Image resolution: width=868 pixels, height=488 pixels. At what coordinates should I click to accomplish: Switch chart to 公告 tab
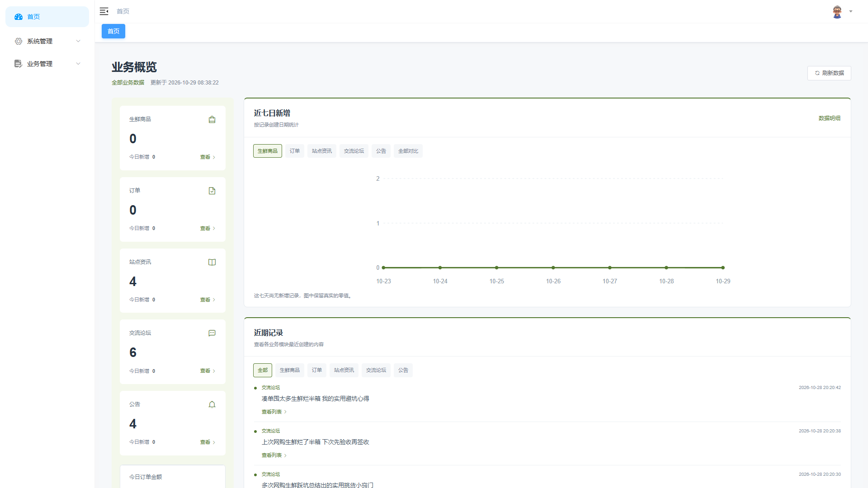[381, 151]
